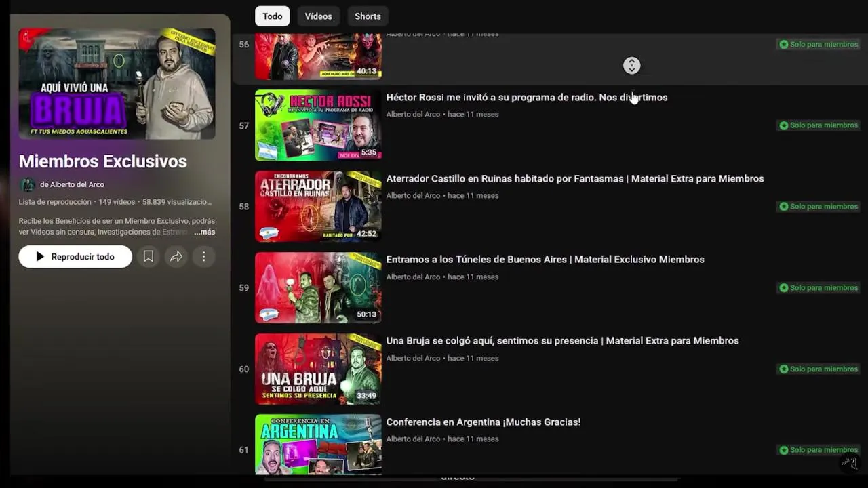Image resolution: width=868 pixels, height=488 pixels.
Task: Click the Miembros Exclusivos playlist title
Action: (103, 161)
